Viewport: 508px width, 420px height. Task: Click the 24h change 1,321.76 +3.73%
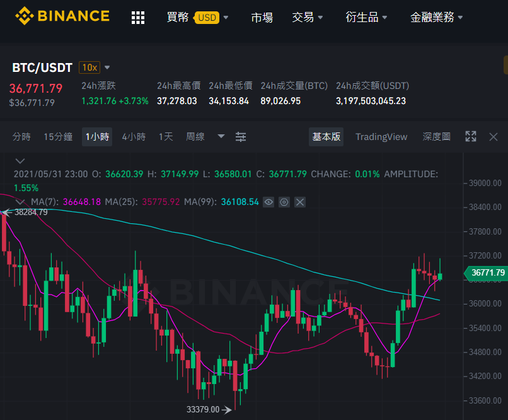click(x=115, y=101)
